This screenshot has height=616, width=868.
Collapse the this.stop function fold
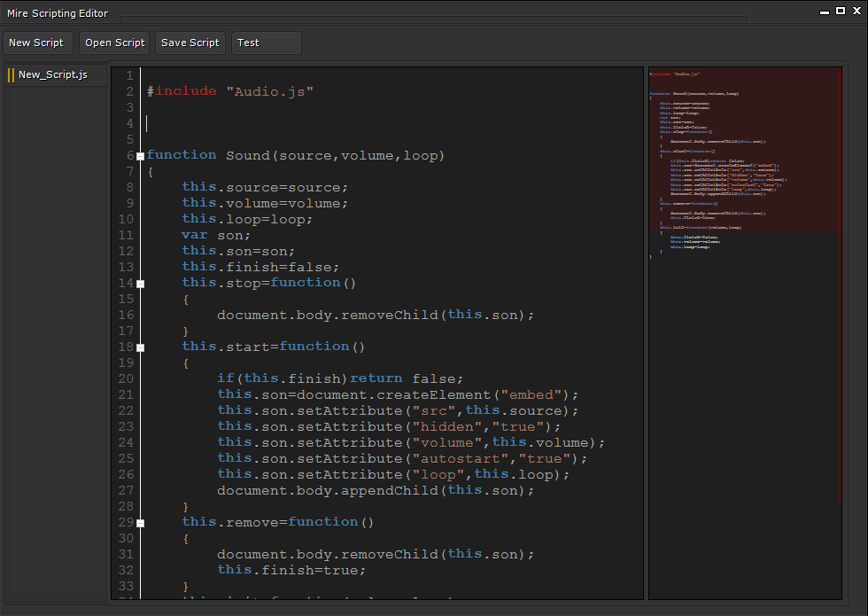[141, 284]
